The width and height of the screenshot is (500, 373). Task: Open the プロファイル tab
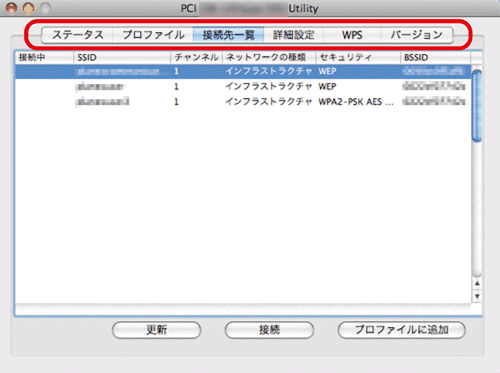click(x=153, y=35)
